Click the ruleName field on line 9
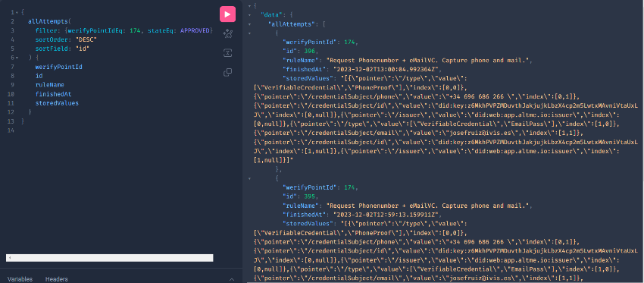The width and height of the screenshot is (644, 283). click(50, 85)
